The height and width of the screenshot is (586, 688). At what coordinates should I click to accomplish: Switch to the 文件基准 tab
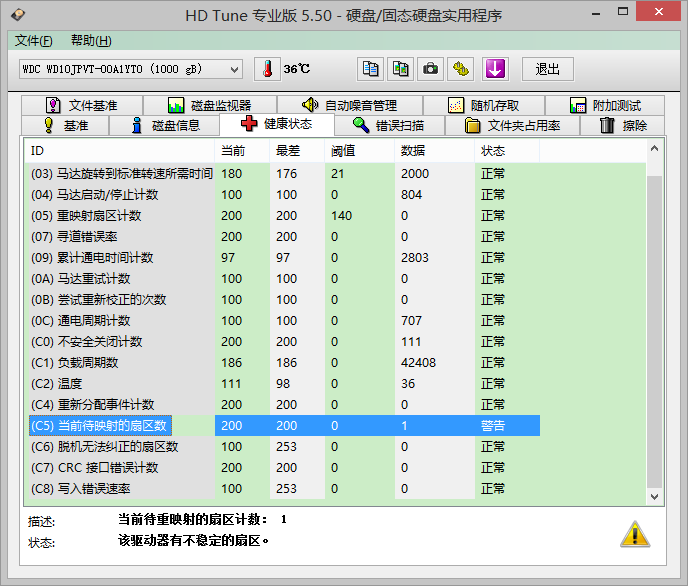tap(82, 106)
